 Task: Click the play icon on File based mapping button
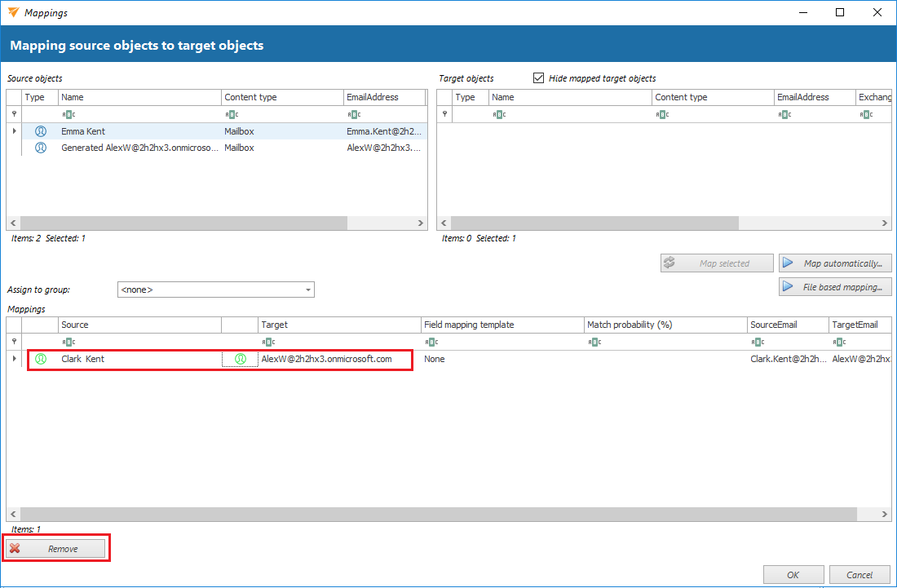click(789, 287)
